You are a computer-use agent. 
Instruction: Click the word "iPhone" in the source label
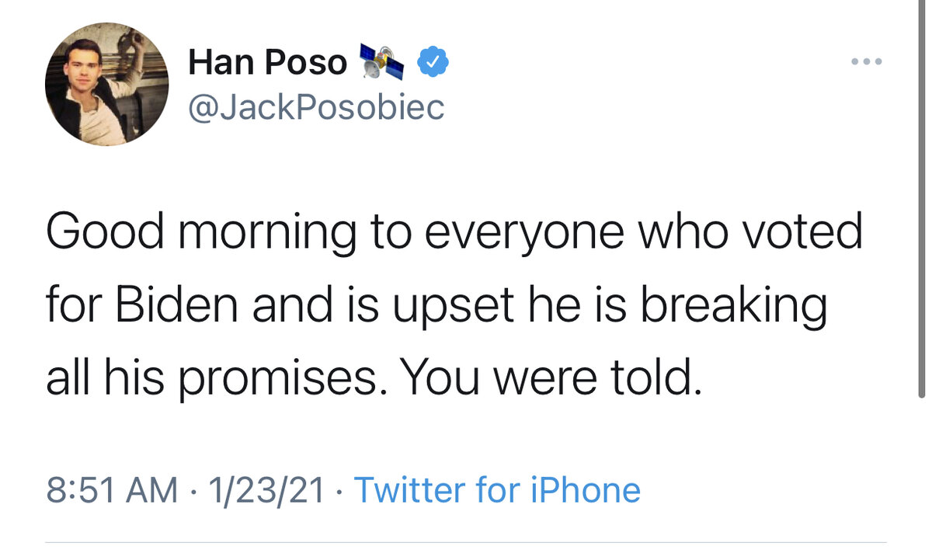point(586,490)
